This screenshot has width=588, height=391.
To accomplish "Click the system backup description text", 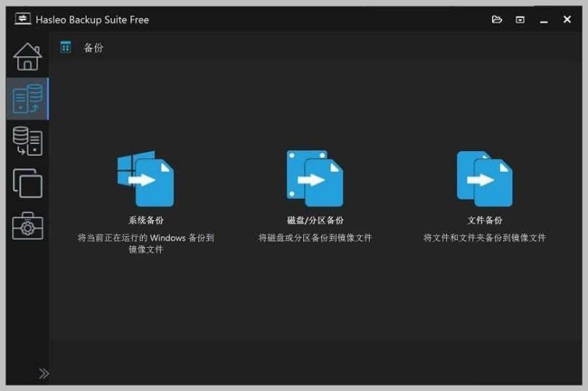I will point(146,244).
